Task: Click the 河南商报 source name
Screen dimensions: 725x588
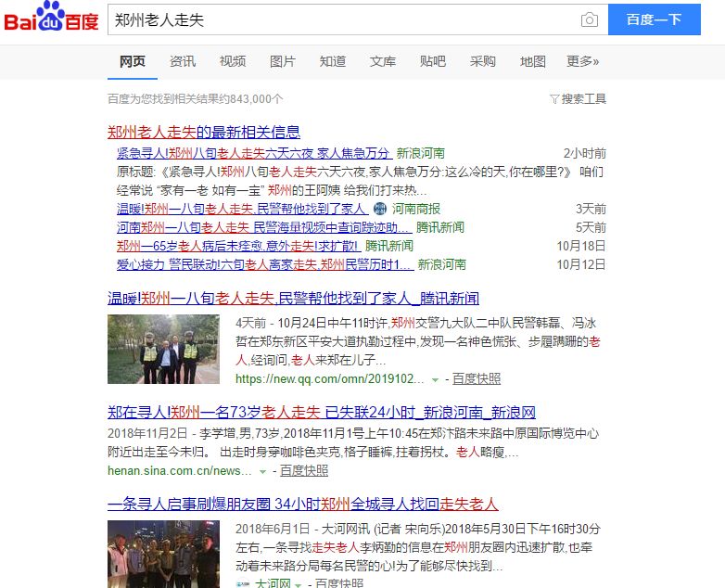Action: point(416,209)
